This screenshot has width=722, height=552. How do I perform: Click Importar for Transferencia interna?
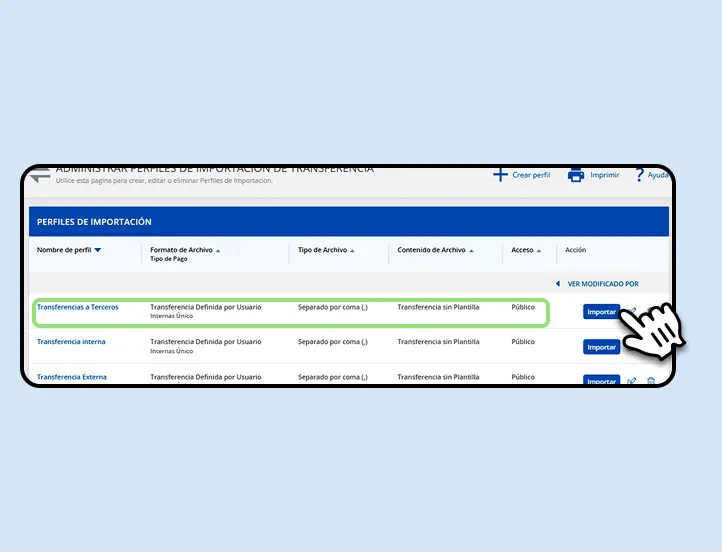click(601, 347)
